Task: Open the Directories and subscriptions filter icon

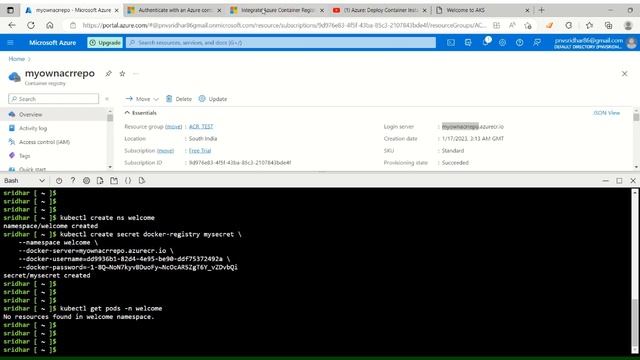Action: 468,42
